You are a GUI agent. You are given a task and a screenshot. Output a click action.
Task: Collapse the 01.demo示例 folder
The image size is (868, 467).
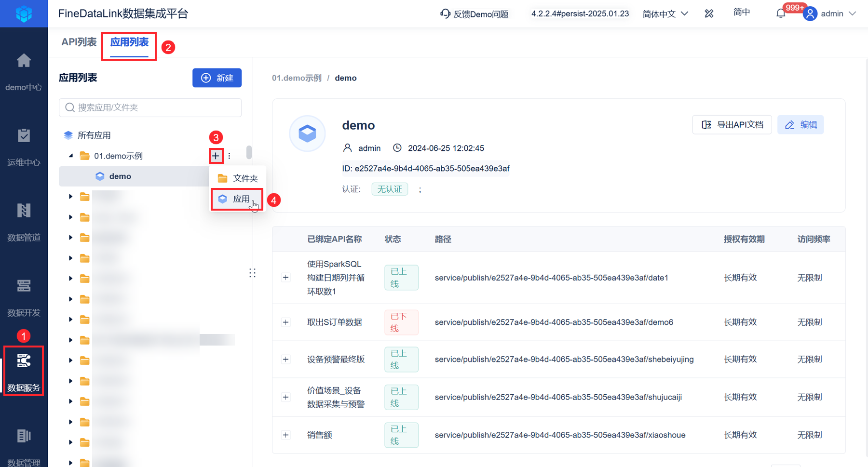[x=71, y=156]
